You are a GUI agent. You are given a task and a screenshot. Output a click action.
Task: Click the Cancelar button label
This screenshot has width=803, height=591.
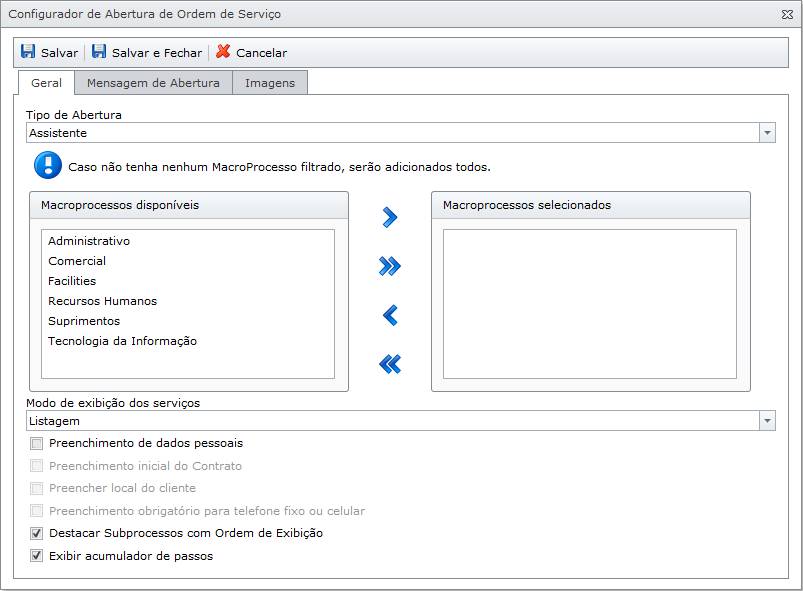click(x=261, y=53)
